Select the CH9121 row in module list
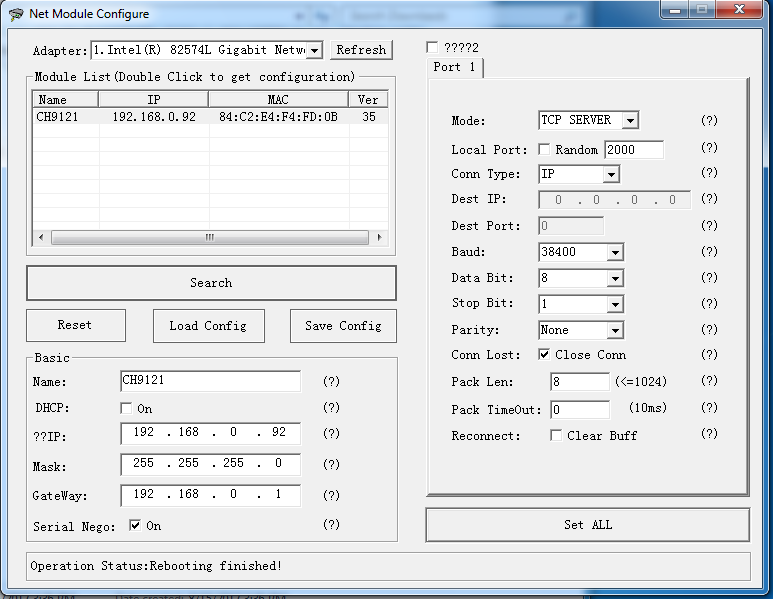 pos(211,117)
